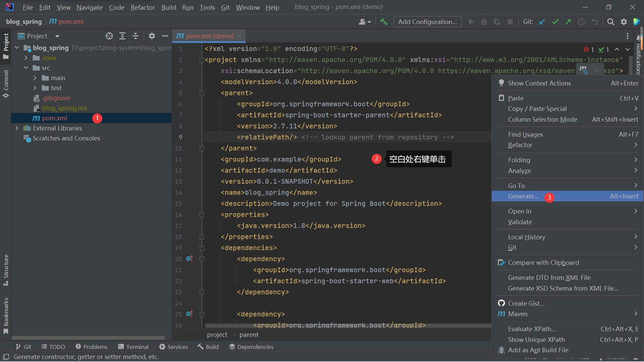644x362 pixels.
Task: Click the Build project hammer icon
Action: click(384, 22)
